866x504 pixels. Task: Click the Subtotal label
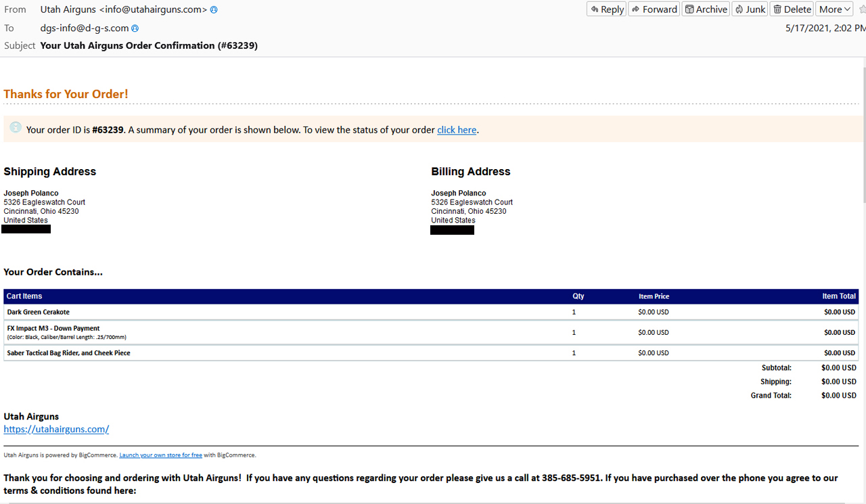[x=776, y=368]
